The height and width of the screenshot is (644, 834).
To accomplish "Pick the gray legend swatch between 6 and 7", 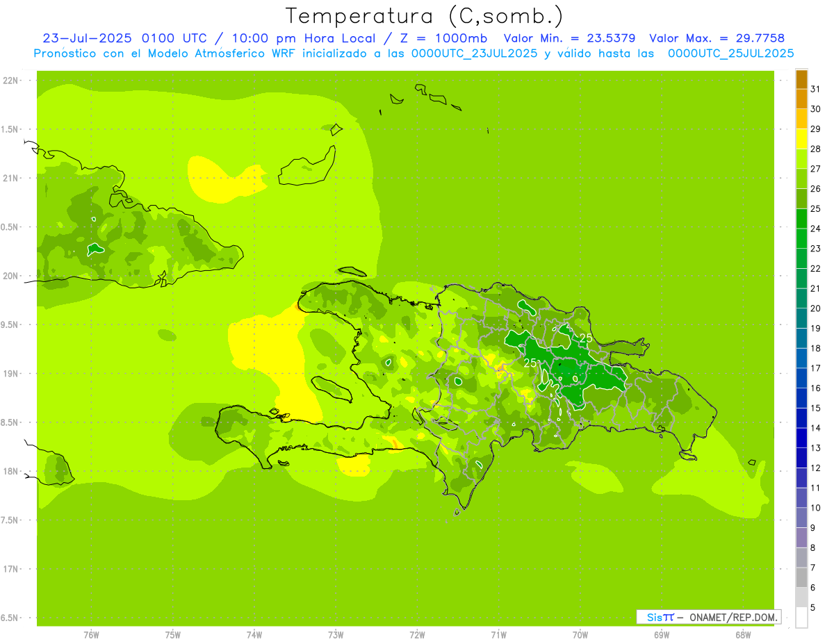I will pos(801,577).
